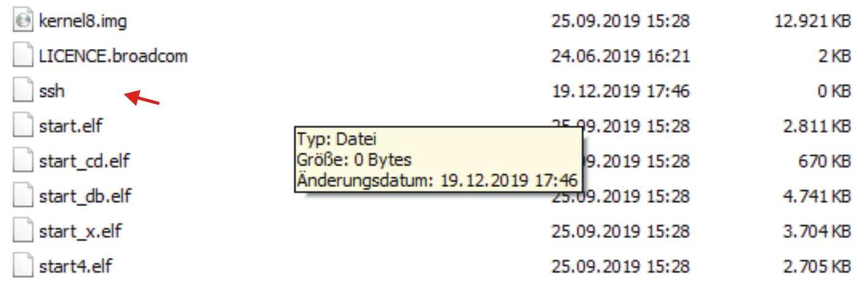Click the start.elf file icon
The width and height of the screenshot is (868, 287).
tap(23, 127)
